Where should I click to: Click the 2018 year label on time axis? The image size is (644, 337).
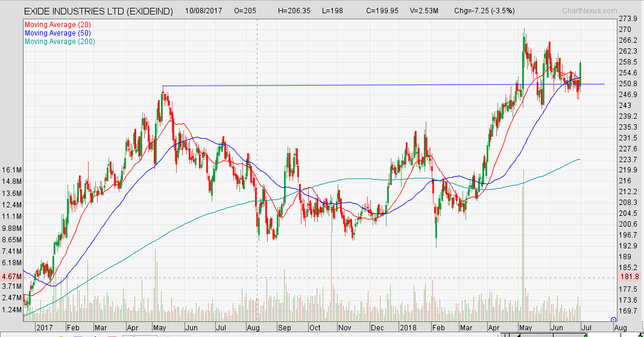point(408,327)
